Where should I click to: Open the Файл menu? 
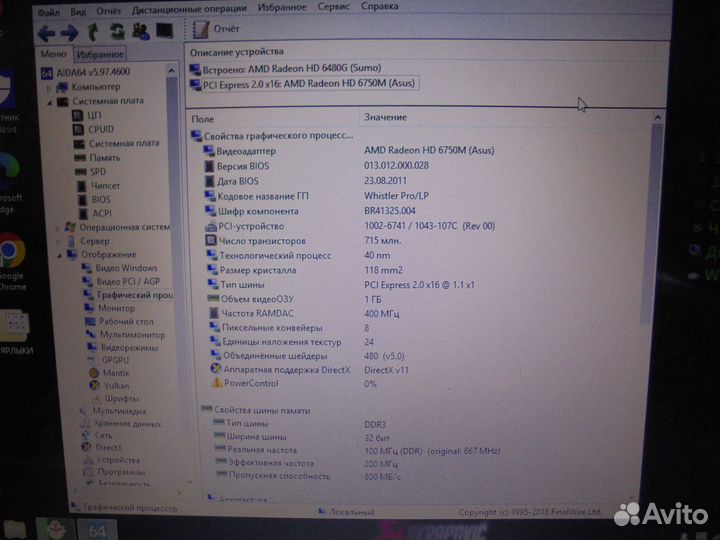pyautogui.click(x=49, y=12)
